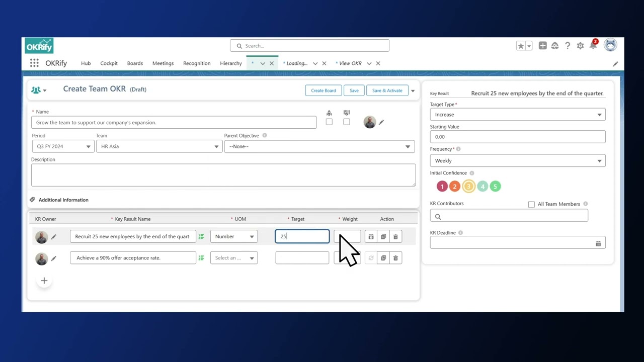Viewport: 644px width, 362px height.
Task: Open the Team HR Asia dropdown
Action: coord(159,146)
